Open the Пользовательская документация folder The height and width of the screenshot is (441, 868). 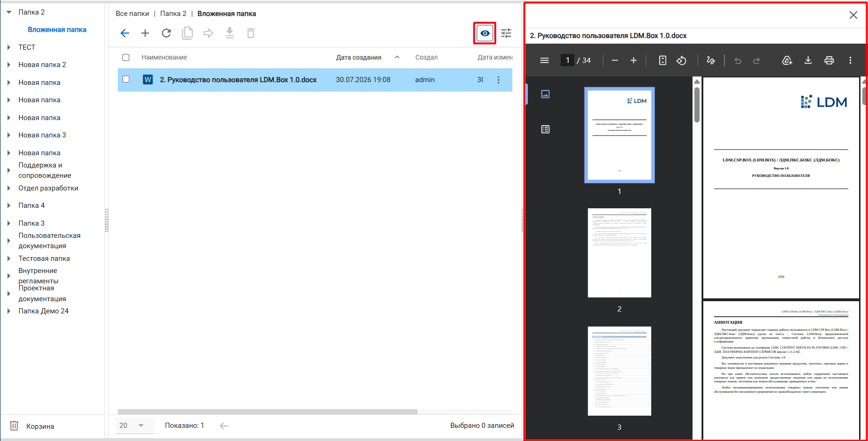pyautogui.click(x=49, y=241)
